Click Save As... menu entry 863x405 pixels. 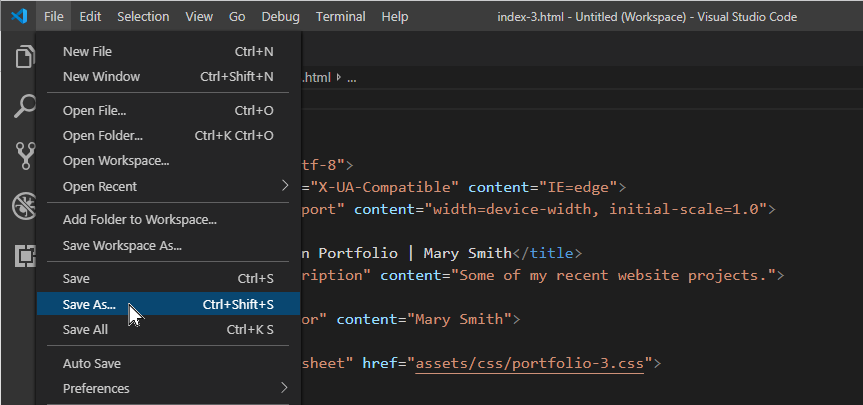pos(168,304)
